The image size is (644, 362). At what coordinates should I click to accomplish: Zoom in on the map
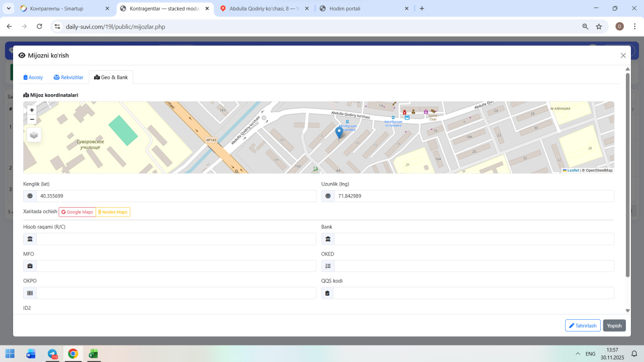click(x=32, y=110)
